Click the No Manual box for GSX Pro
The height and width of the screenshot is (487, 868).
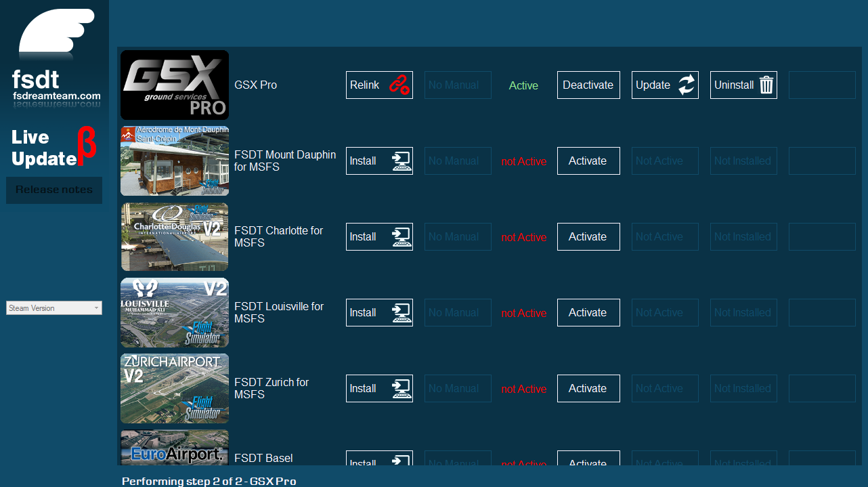point(458,85)
